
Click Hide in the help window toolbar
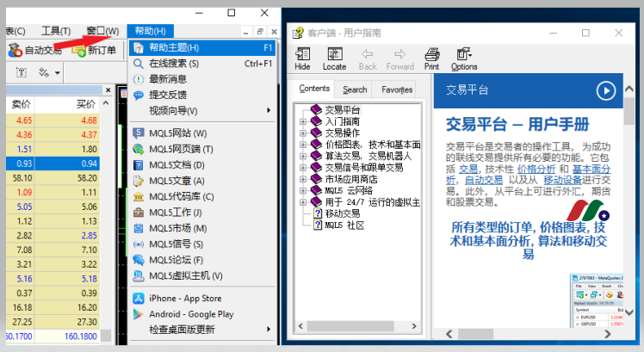pos(302,59)
